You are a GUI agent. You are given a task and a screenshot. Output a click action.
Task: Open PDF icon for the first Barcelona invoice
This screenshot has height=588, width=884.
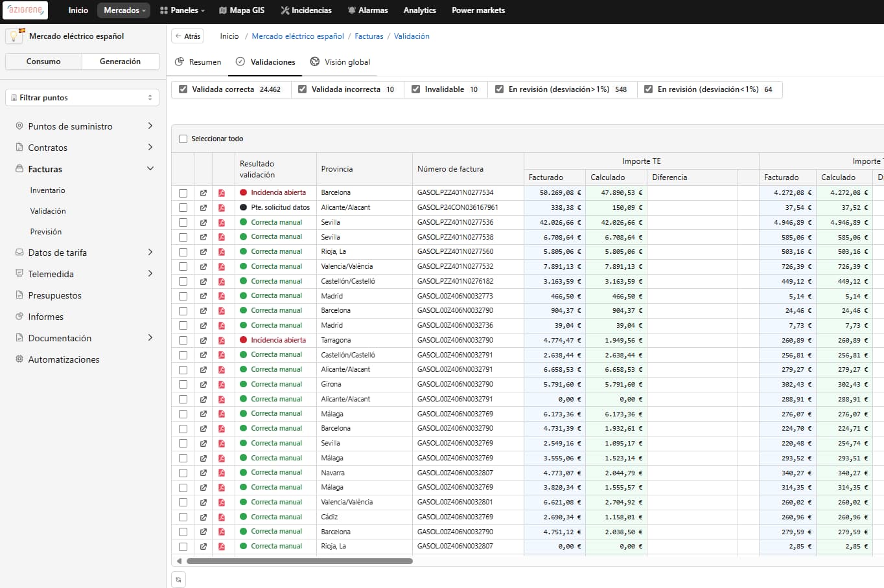coord(222,193)
